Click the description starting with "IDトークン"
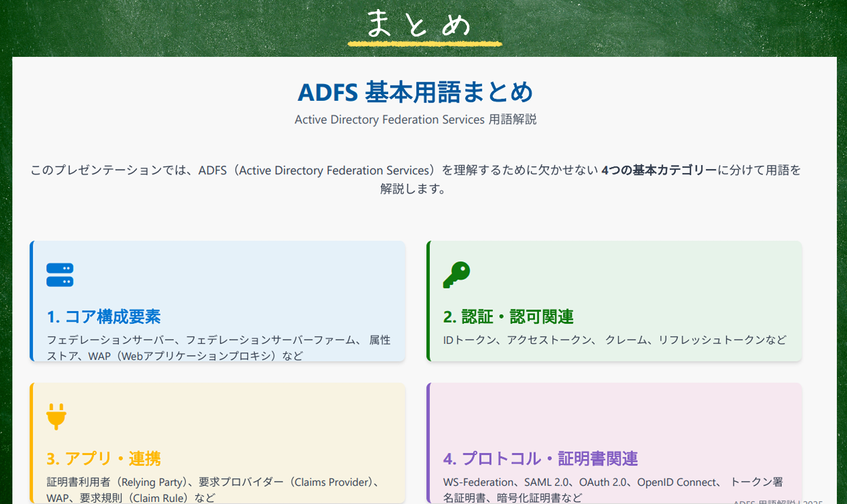This screenshot has height=504, width=847. [614, 340]
